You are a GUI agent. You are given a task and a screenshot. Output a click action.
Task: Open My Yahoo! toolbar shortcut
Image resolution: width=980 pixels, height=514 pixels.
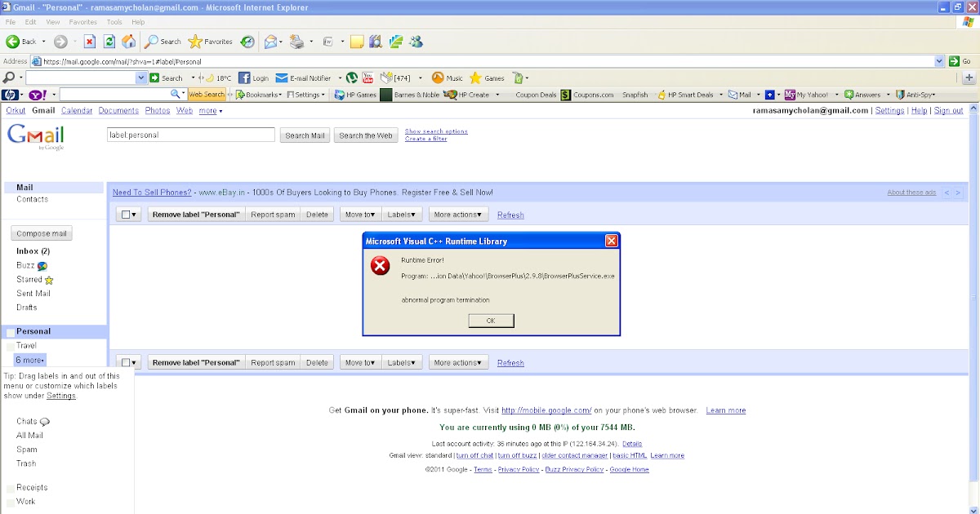pyautogui.click(x=806, y=95)
